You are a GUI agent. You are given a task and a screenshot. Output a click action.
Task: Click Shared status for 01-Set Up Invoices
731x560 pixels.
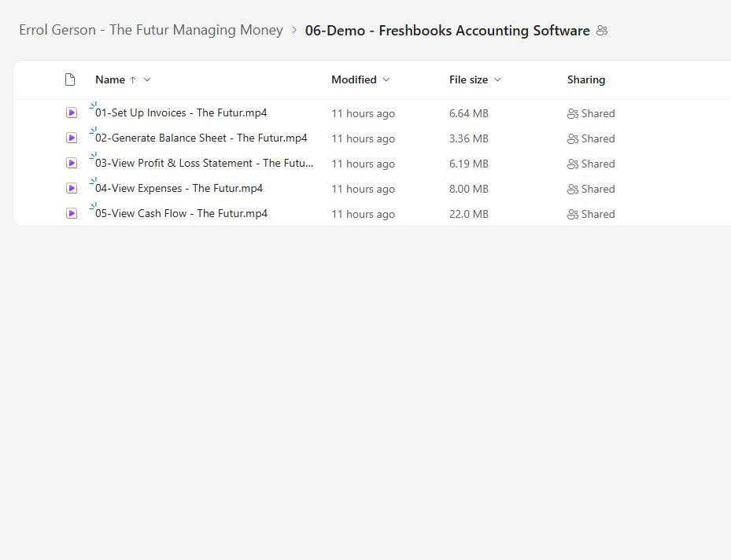pos(598,114)
